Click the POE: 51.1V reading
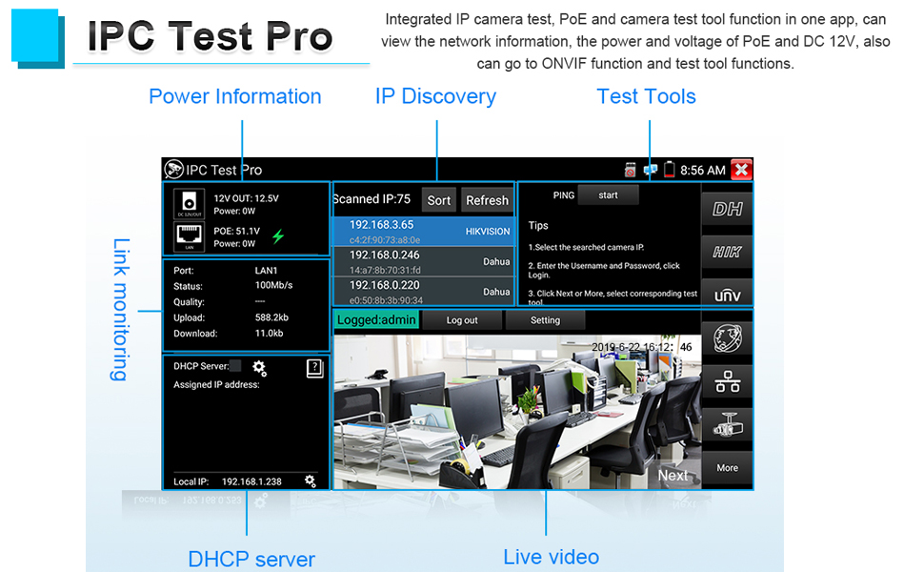Screen dimensions: 924x572 [237, 231]
